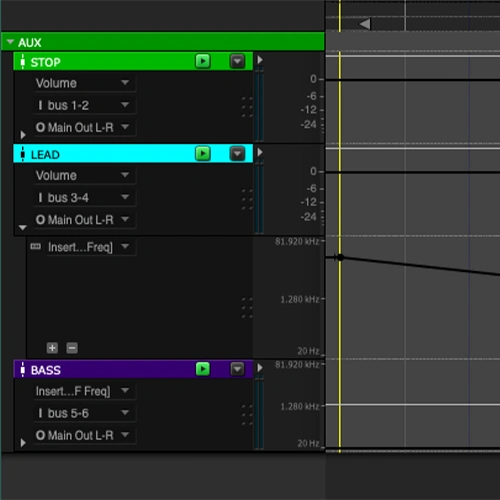
Task: Collapse the AUX track folder
Action: 10,42
